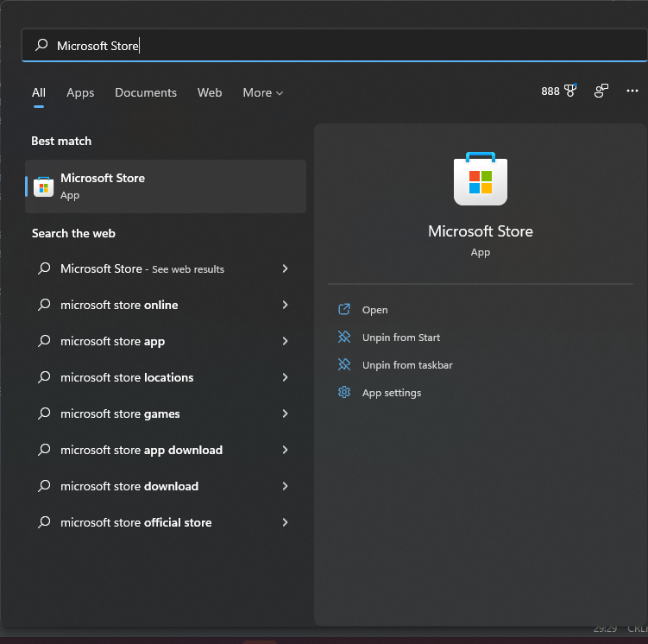The width and height of the screenshot is (648, 644).
Task: Click the 'Microsoft Store' title in preview pane
Action: 481,231
